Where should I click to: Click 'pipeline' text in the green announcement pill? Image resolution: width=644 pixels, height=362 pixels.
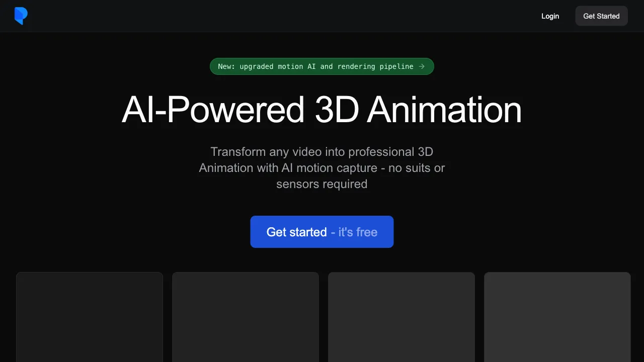pos(396,66)
